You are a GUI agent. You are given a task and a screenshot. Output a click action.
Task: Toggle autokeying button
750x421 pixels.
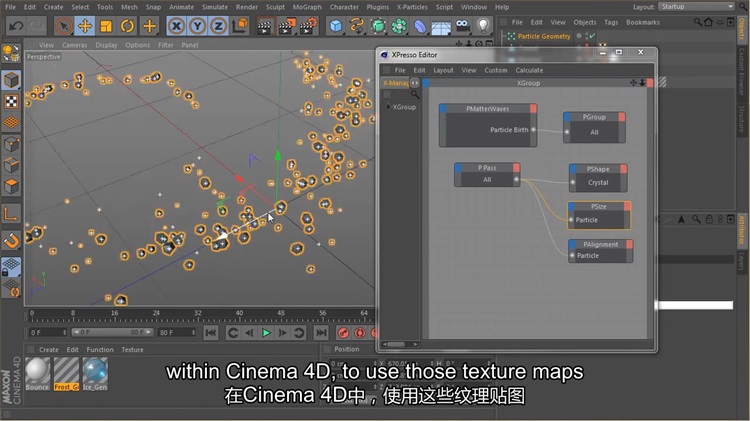click(360, 332)
